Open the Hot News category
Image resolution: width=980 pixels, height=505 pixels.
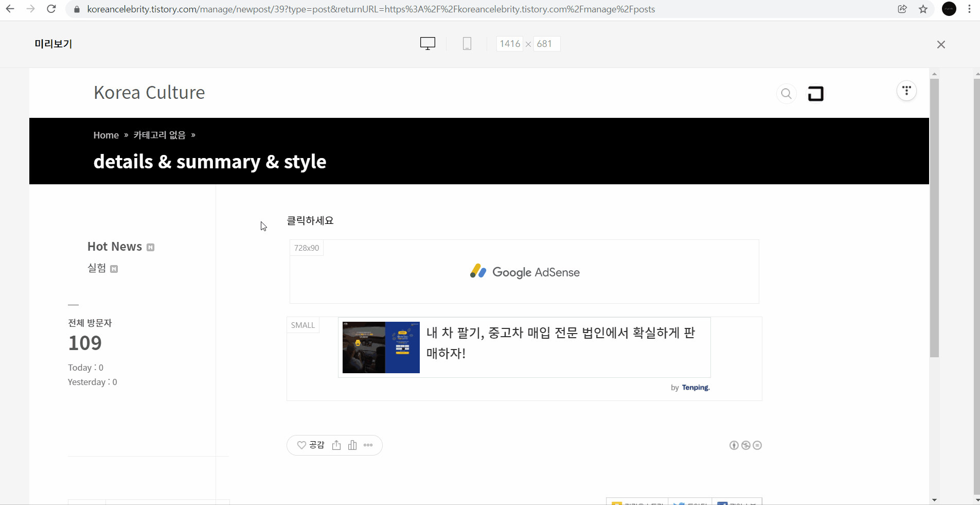pos(115,247)
